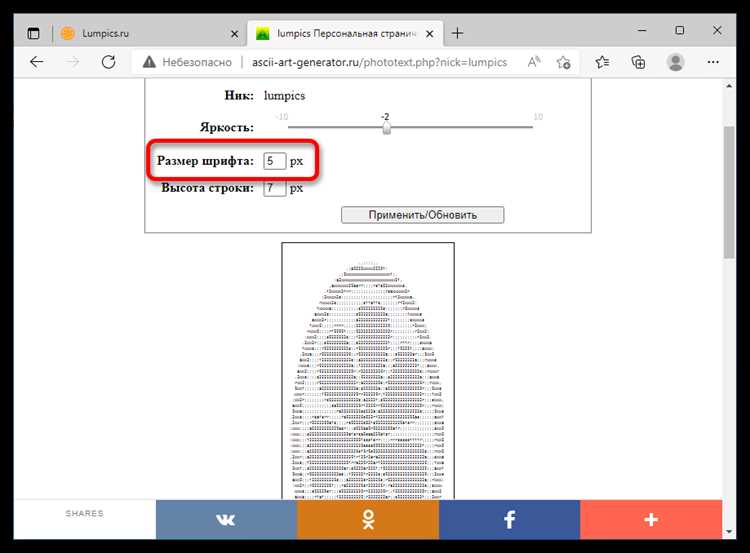Open more share options plus button
Viewport: 750px width, 553px height.
[651, 520]
